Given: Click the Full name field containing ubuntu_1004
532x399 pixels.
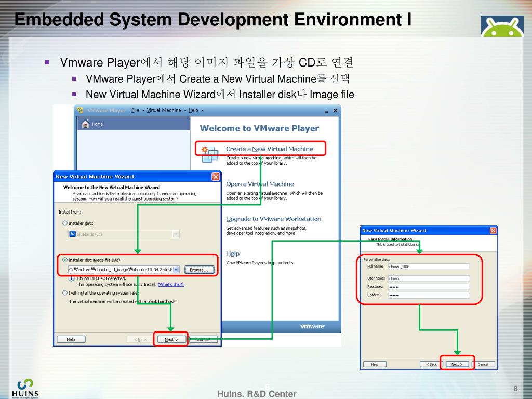Looking at the screenshot, I should coord(429,267).
